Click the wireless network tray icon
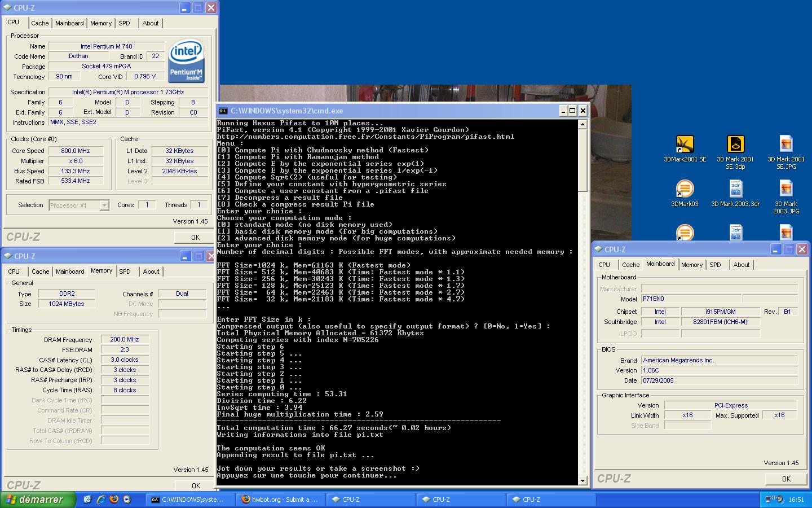The height and width of the screenshot is (508, 812). point(770,500)
